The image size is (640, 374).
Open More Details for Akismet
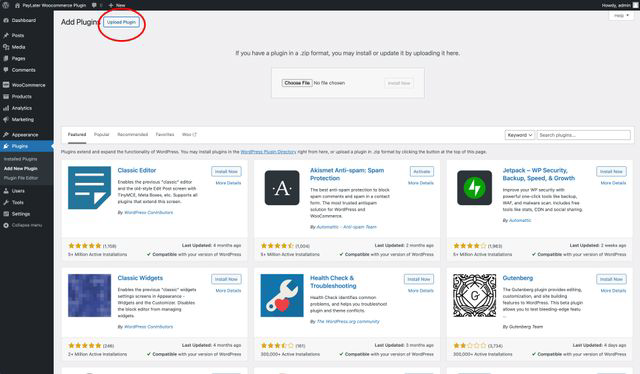(x=421, y=183)
